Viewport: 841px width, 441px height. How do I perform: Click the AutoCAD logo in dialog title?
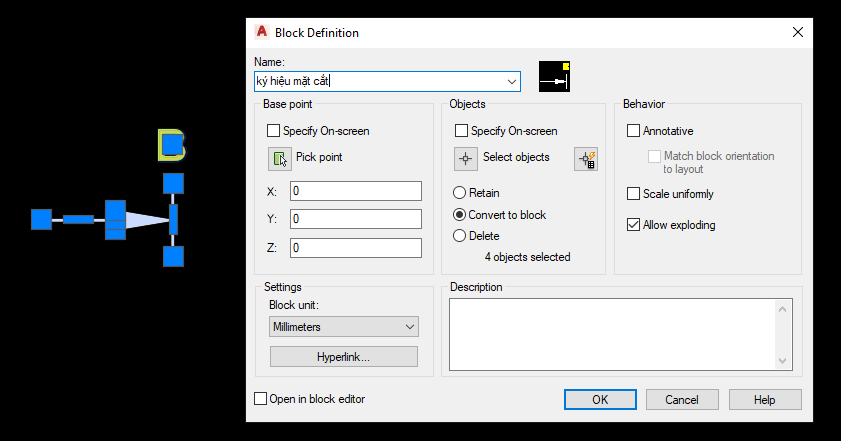[x=262, y=32]
